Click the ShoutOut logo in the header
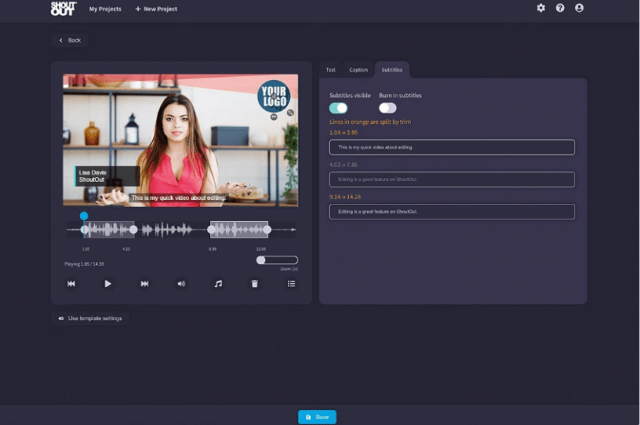The image size is (640, 425). 63,8
